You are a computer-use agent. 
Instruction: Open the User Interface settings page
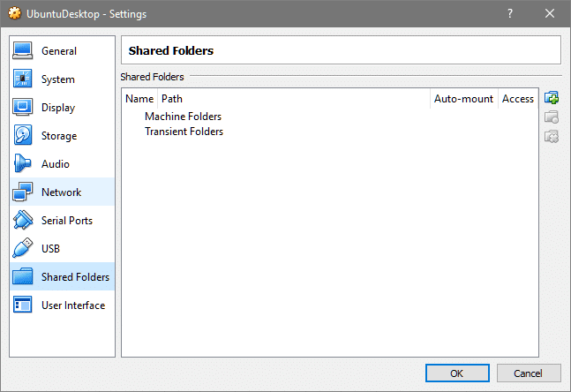(72, 305)
